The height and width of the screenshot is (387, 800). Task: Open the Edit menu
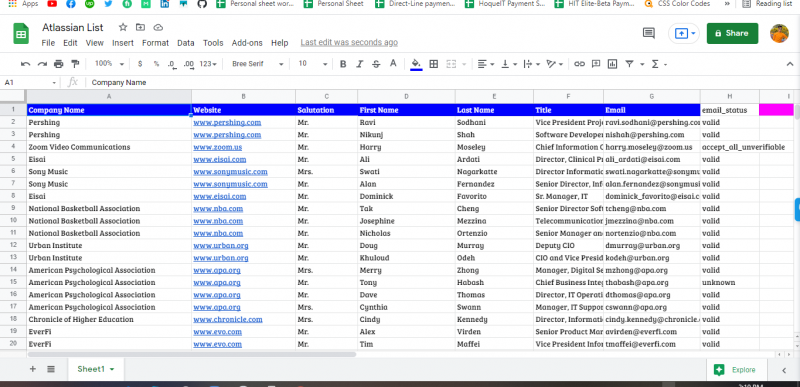[70, 43]
